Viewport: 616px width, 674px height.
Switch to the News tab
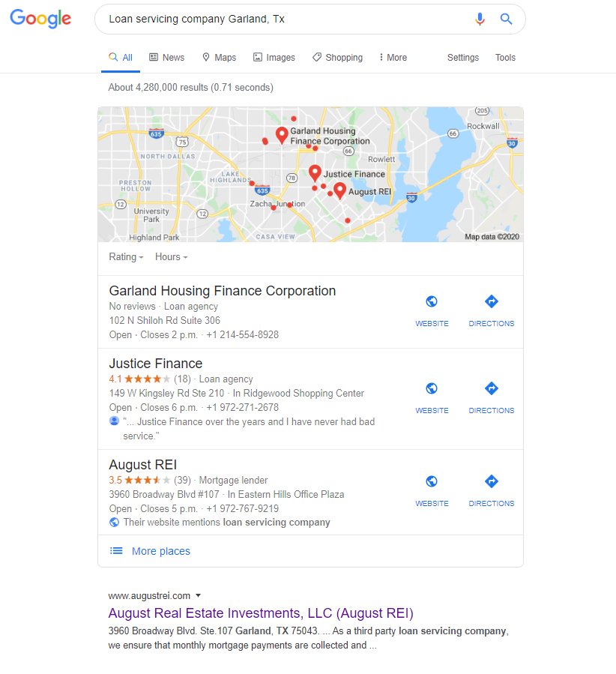click(x=166, y=58)
